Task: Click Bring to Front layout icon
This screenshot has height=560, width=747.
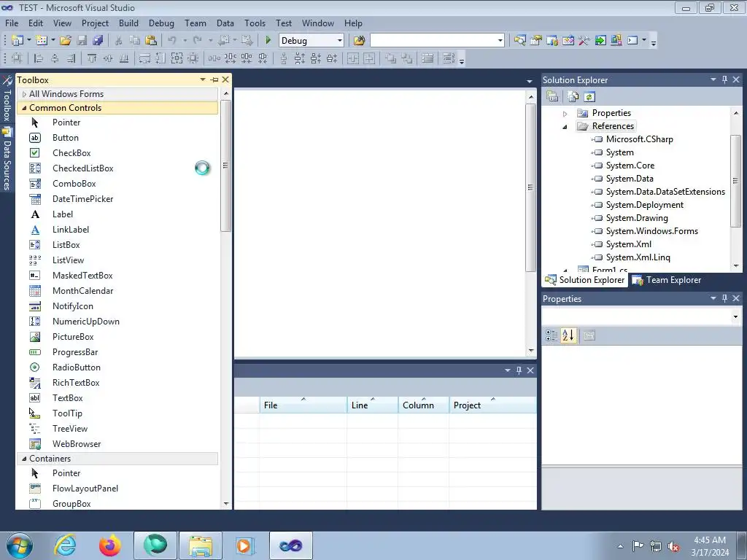Action: (391, 58)
